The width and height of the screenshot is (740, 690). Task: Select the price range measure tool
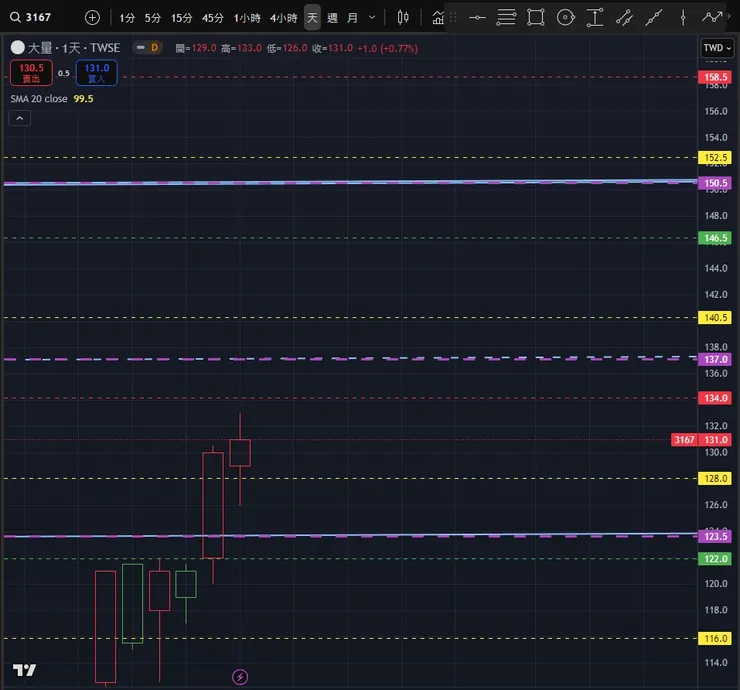(x=595, y=18)
